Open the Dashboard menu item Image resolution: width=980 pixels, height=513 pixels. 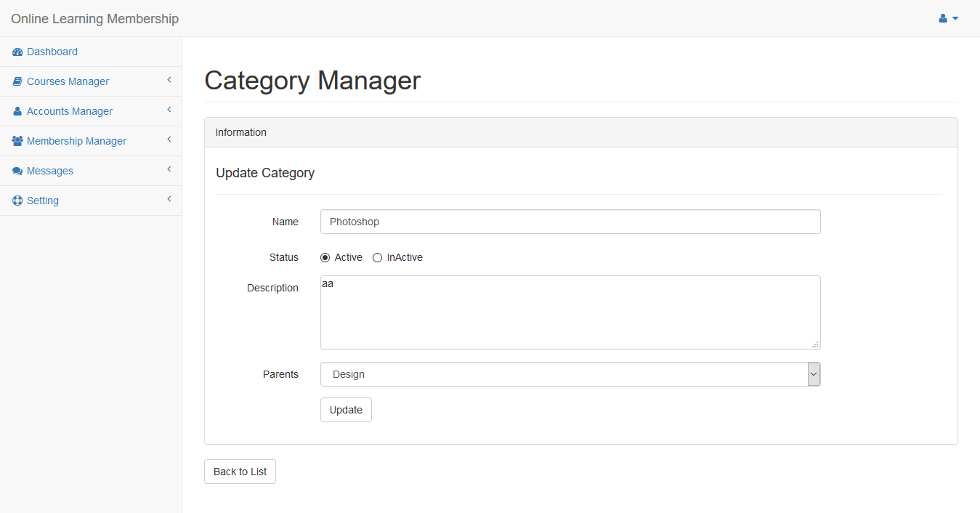(x=52, y=52)
